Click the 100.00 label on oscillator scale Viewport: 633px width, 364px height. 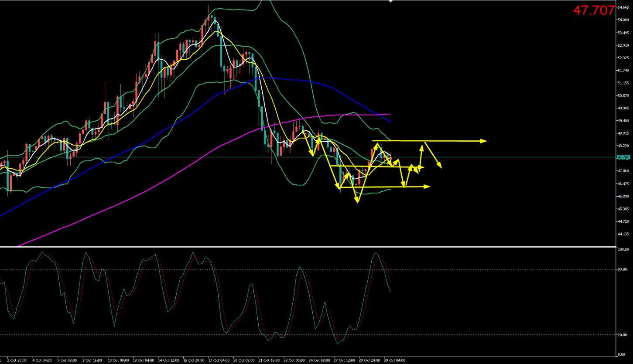623,250
